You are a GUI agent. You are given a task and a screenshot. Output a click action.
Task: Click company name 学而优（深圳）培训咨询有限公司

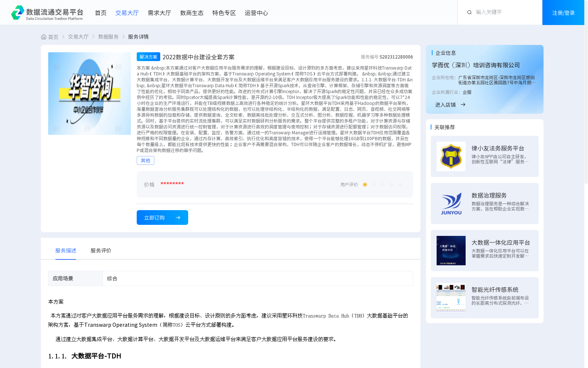(476, 65)
